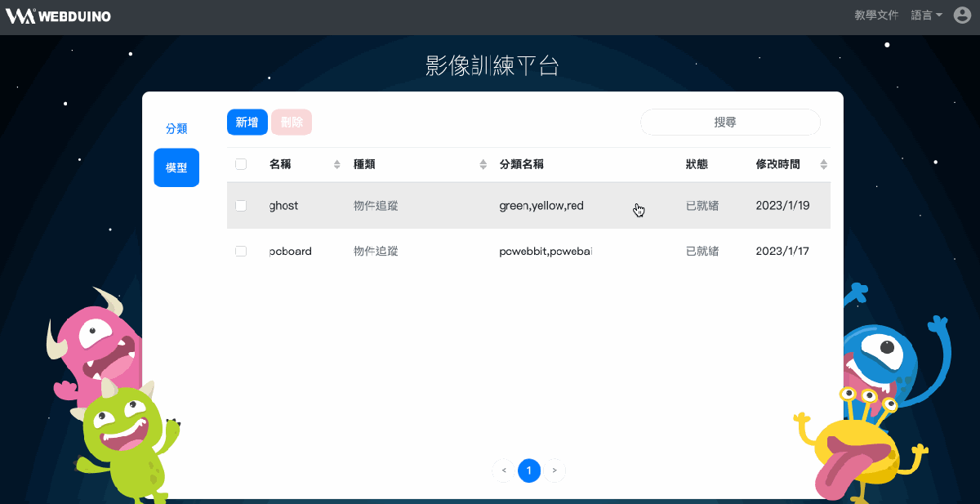Select page 1 in pagination

pos(529,471)
